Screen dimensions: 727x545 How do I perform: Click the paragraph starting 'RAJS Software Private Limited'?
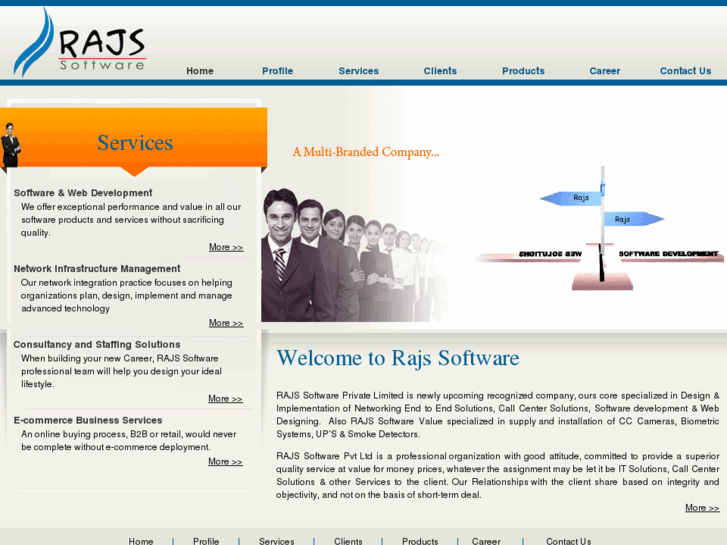click(x=497, y=415)
